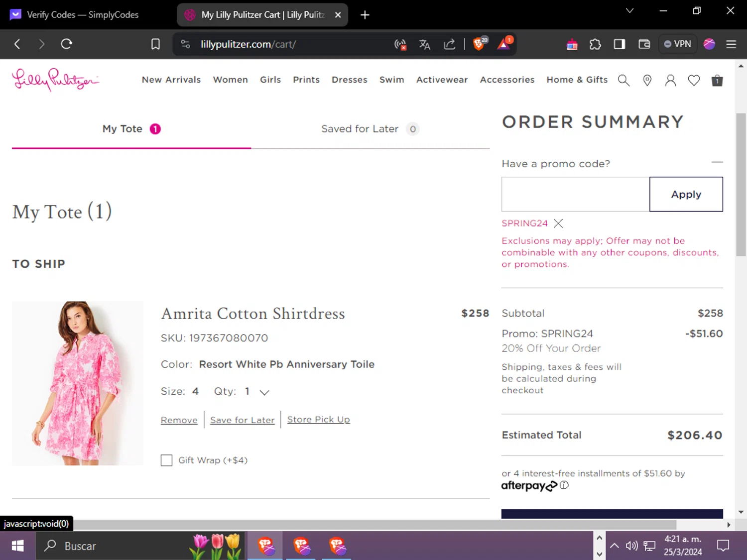Open the taskbar clock and date
This screenshot has height=560, width=747.
[683, 546]
